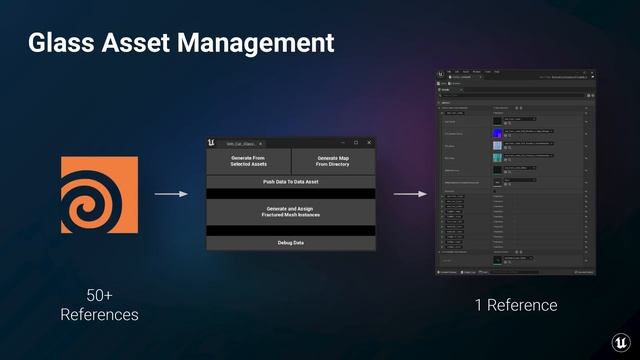Click Generate Map From Directory button
This screenshot has height=360, width=640.
pos(333,161)
